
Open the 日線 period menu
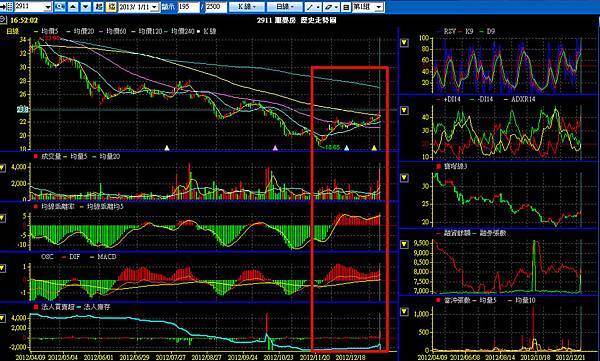coord(284,7)
